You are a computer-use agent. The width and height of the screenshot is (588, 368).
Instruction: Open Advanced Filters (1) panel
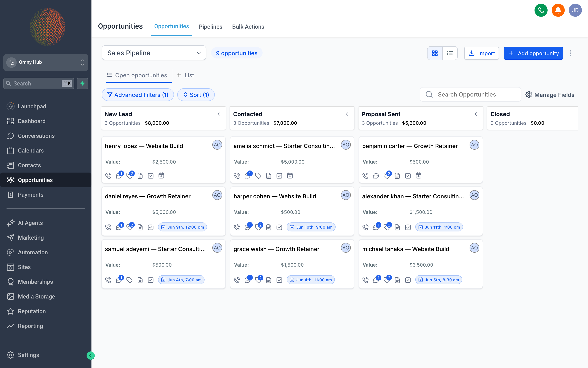coord(138,95)
